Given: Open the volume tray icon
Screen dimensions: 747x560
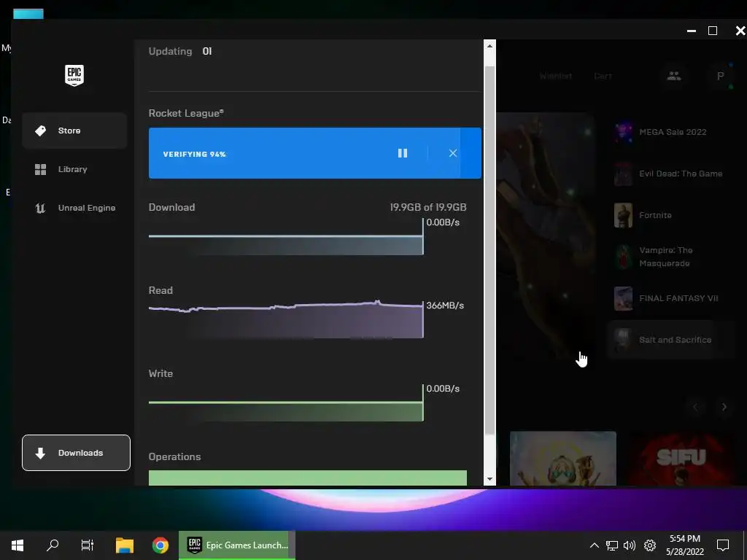Looking at the screenshot, I should point(630,545).
